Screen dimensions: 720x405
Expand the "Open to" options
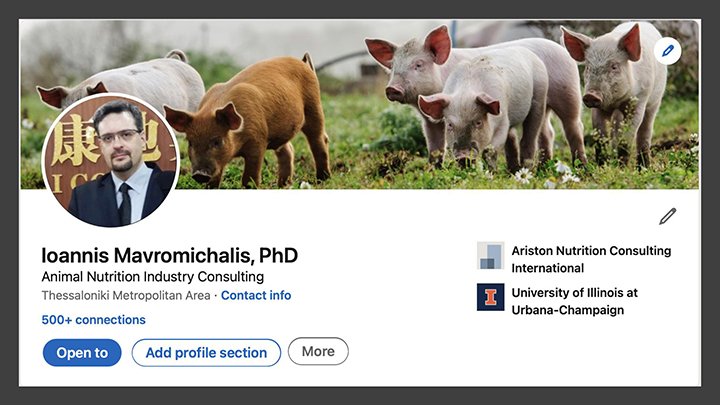pos(82,352)
